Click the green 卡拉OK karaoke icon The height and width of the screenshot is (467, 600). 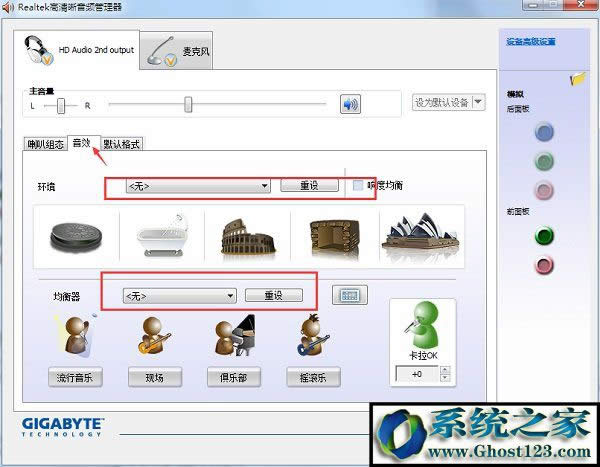coord(422,325)
